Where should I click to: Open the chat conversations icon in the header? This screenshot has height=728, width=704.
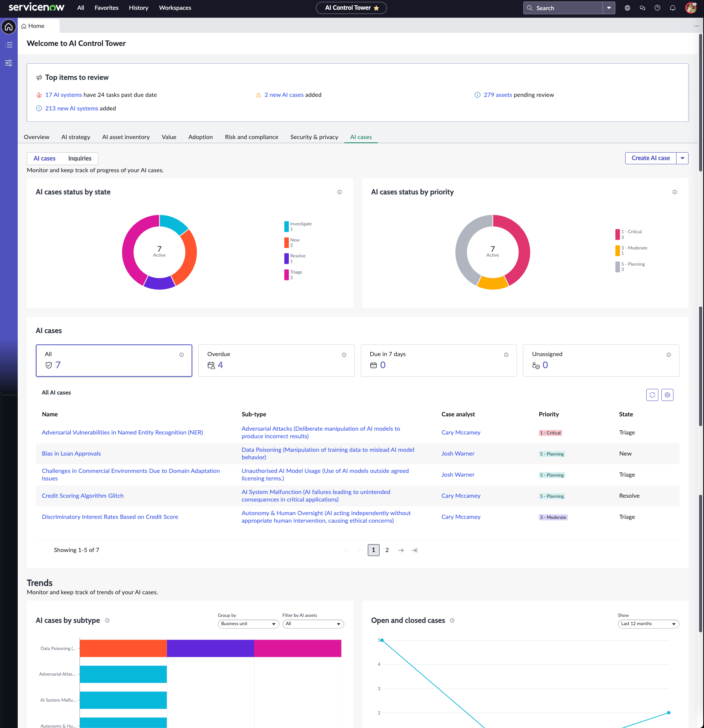(x=643, y=8)
